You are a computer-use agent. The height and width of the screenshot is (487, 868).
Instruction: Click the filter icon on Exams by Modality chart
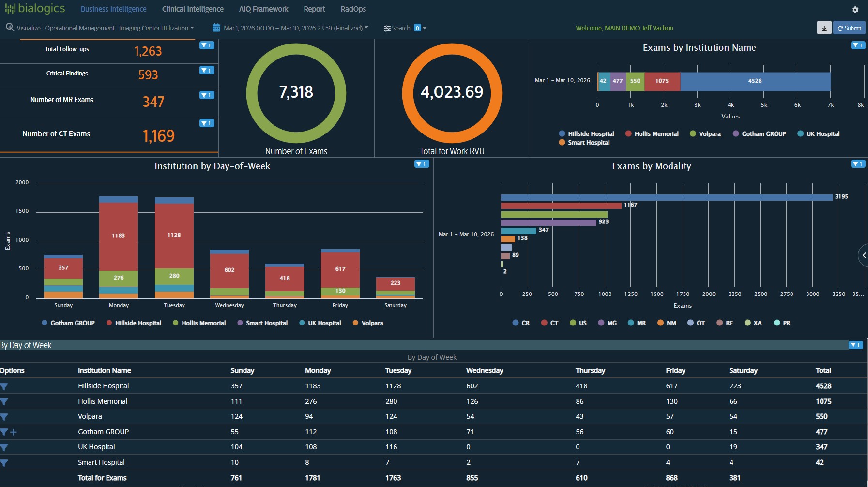coord(859,164)
